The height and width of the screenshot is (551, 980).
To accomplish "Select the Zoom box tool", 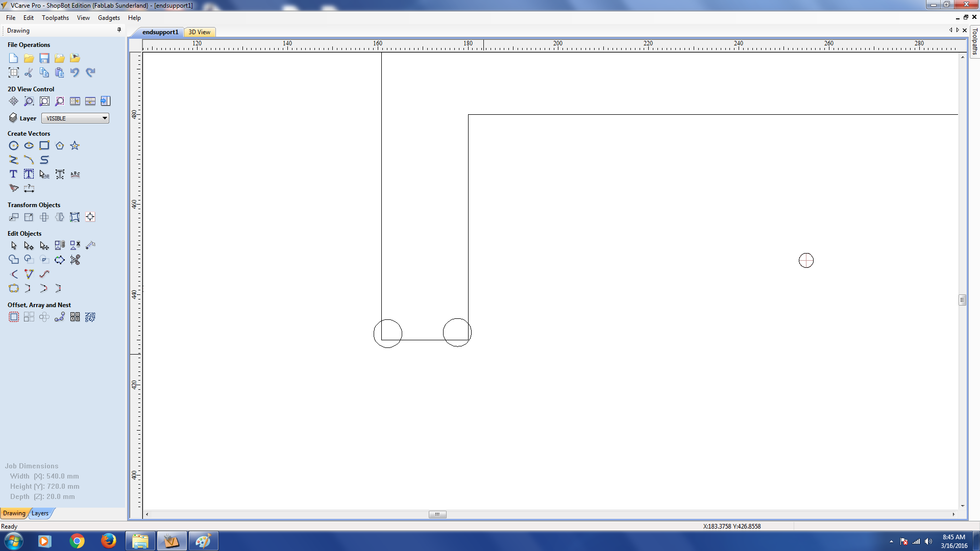I will (29, 101).
